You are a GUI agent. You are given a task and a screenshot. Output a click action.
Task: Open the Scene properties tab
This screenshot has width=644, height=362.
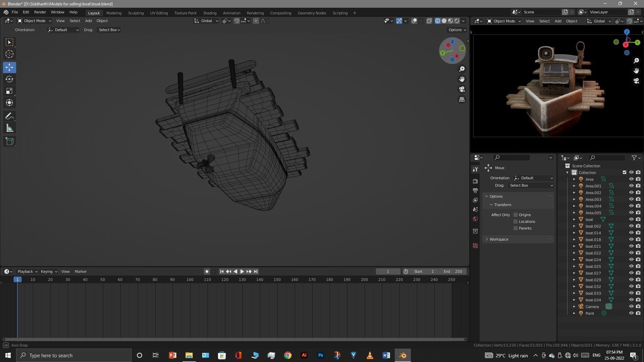tap(475, 209)
